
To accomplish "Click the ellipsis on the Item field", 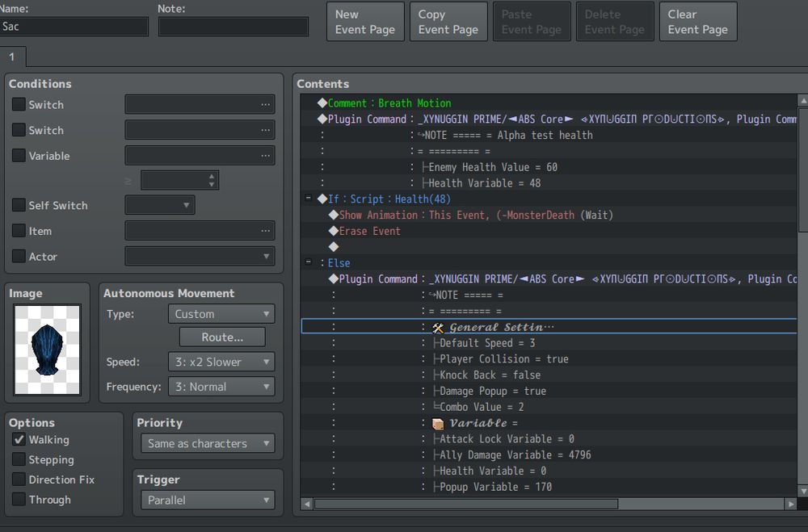I will pos(265,231).
